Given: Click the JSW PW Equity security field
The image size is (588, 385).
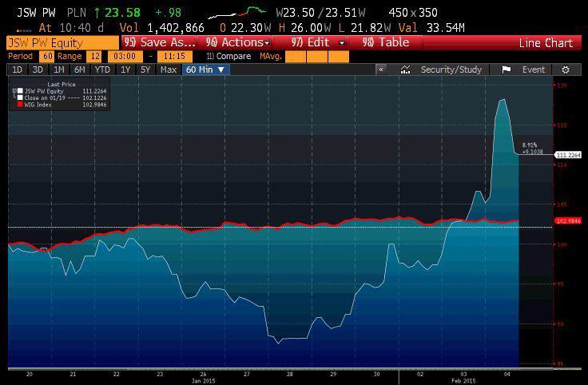Looking at the screenshot, I should click(60, 42).
